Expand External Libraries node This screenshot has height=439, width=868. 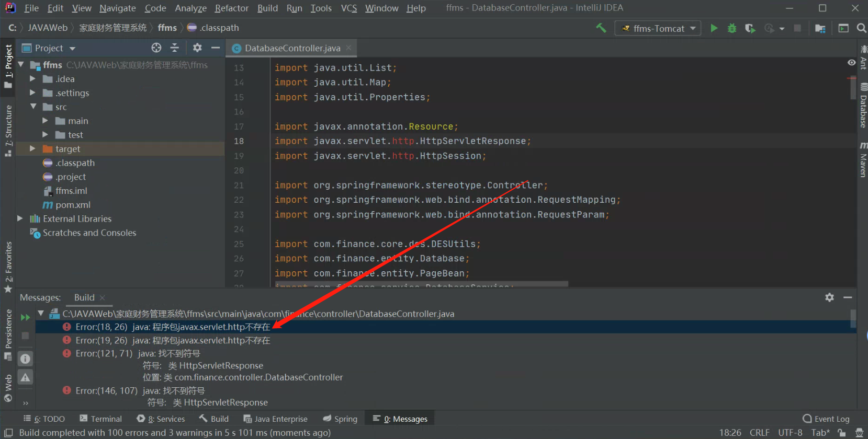[x=20, y=218]
